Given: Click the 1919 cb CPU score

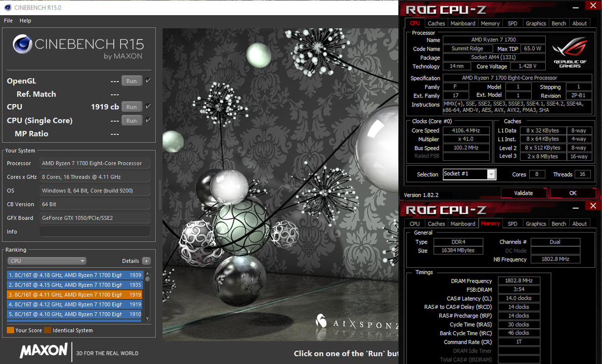Looking at the screenshot, I should pyautogui.click(x=105, y=107).
